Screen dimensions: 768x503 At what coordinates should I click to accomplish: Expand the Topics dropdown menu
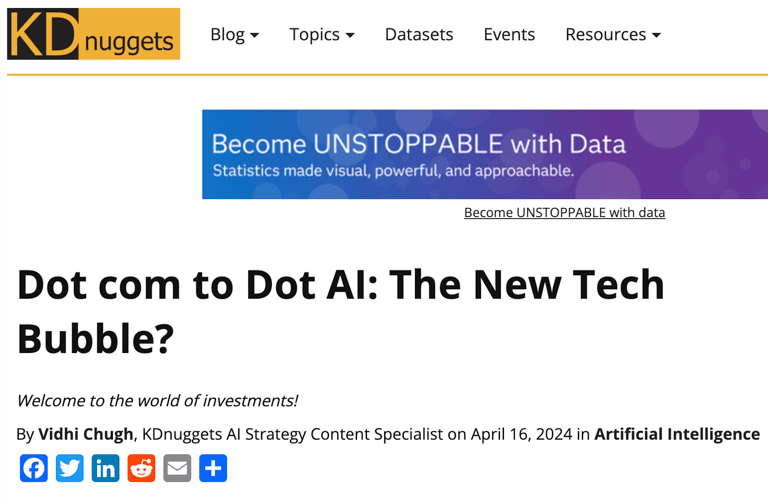tap(322, 34)
